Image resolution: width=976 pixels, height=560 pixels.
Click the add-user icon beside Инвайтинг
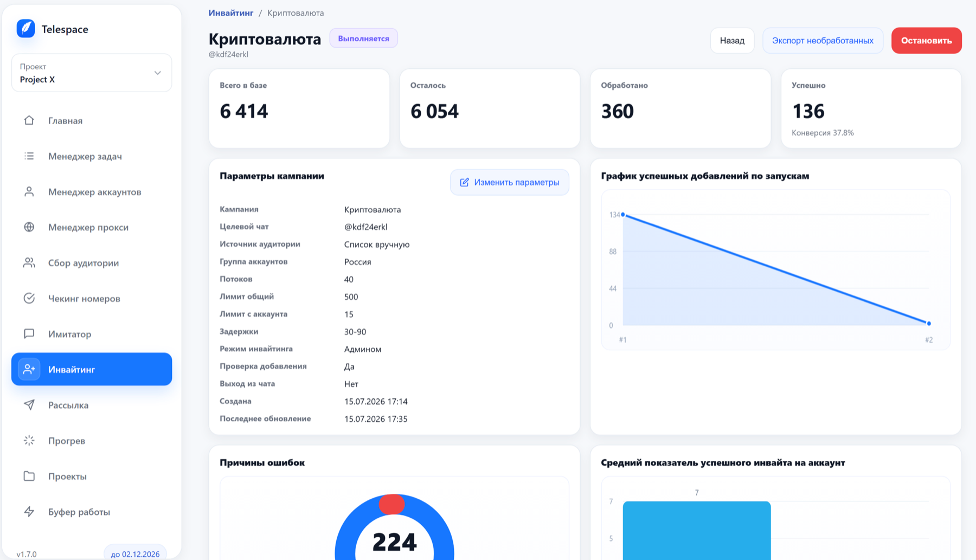pyautogui.click(x=29, y=369)
